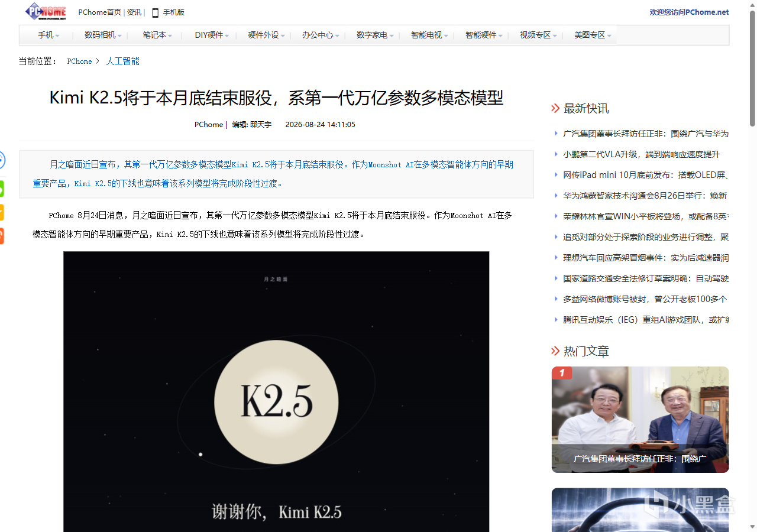The image size is (757, 532).
Task: Click the editor name 邸天宇
Action: pos(261,125)
